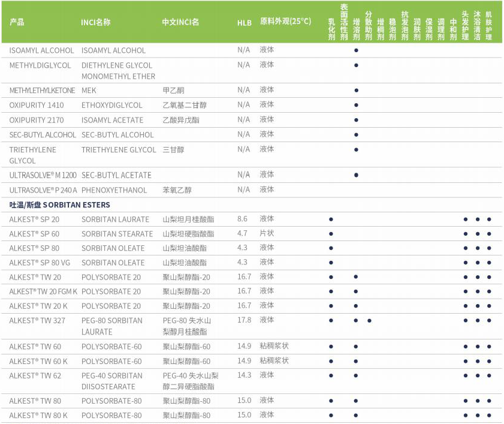Click the 甲乙酮 Chinese name cell
Viewport: 504px width, 424px height.
click(x=173, y=91)
